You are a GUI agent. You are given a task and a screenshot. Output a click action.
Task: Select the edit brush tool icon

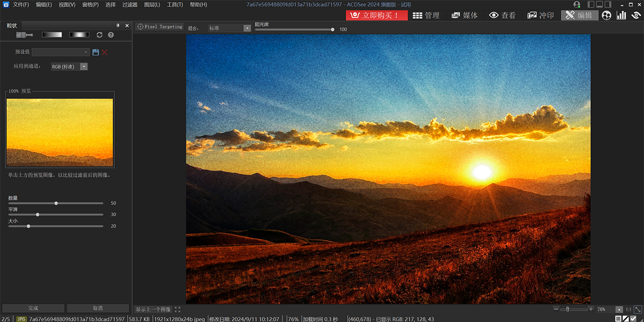[x=24, y=35]
